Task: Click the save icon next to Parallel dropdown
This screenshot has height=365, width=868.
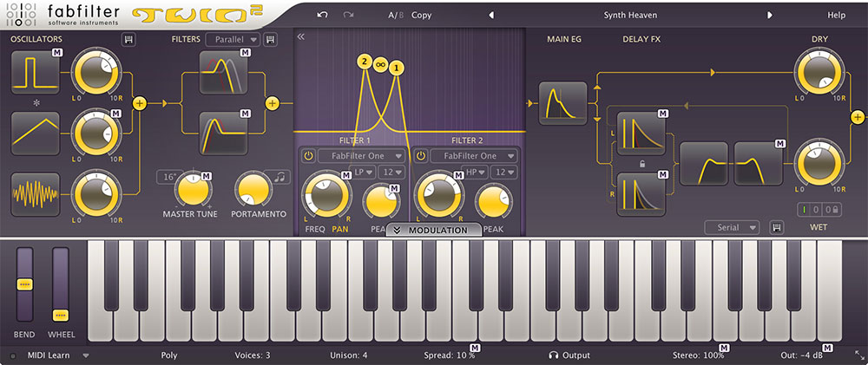Action: (x=270, y=39)
